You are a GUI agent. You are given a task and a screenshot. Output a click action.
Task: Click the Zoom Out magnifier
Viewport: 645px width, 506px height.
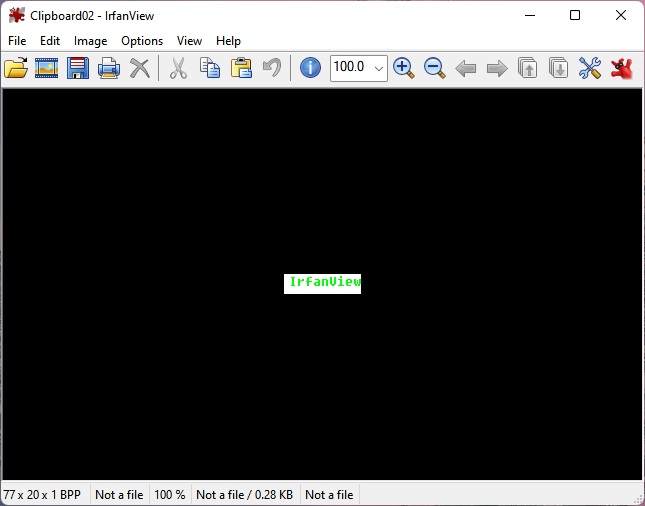tap(434, 68)
